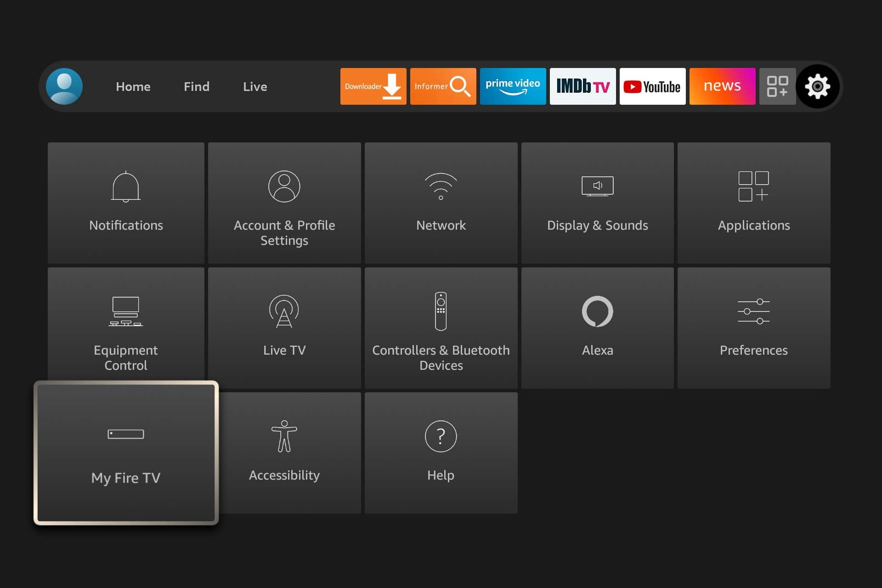Image resolution: width=882 pixels, height=588 pixels.
Task: Open Display & Sounds settings
Action: [597, 203]
